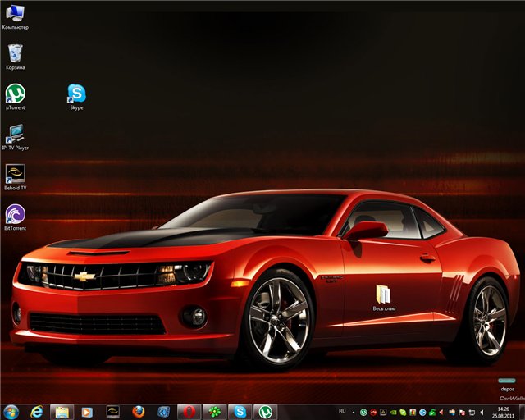This screenshot has height=420, width=525.
Task: Switch to ICQ flower icon in taskbar
Action: pyautogui.click(x=215, y=412)
